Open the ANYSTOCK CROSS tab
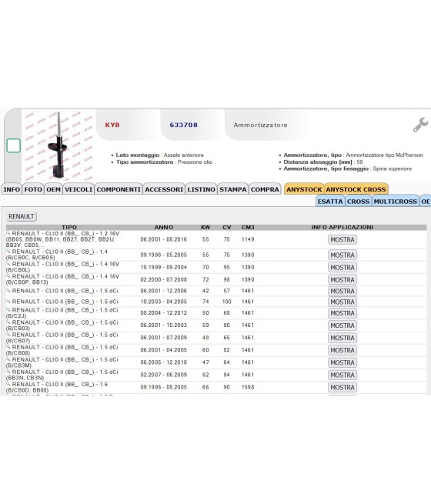The image size is (431, 504). click(x=356, y=189)
